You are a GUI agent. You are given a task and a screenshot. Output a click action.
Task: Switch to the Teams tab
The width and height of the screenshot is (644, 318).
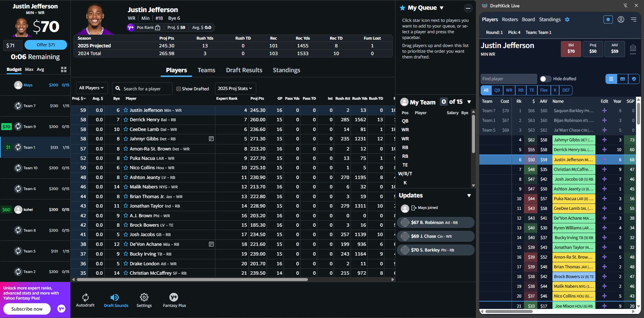(x=206, y=70)
